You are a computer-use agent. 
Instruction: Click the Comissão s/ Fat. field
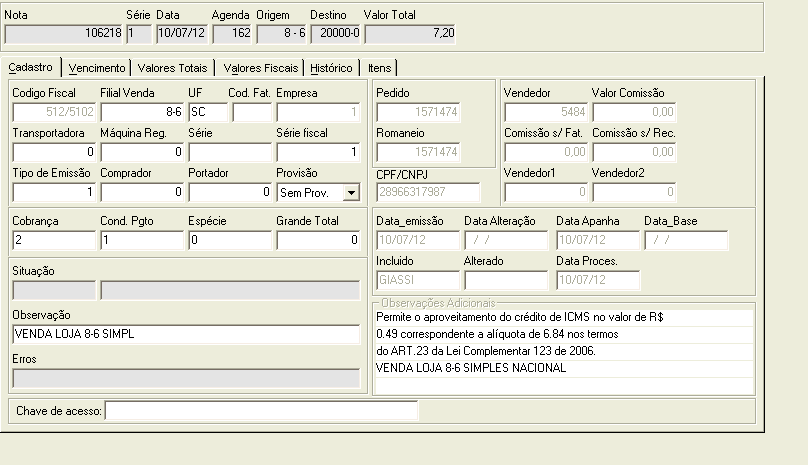click(x=546, y=152)
